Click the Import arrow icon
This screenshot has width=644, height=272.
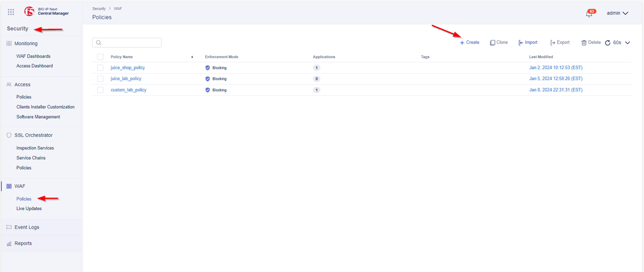521,43
